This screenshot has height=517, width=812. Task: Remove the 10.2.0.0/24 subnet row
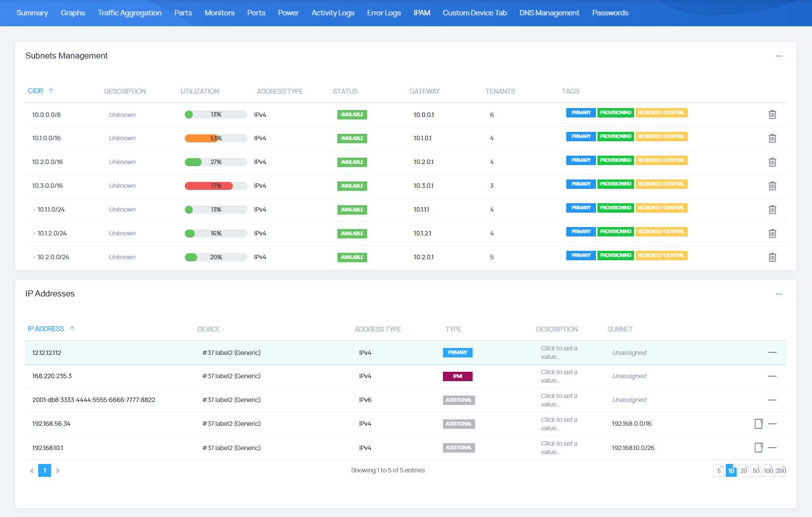click(772, 257)
